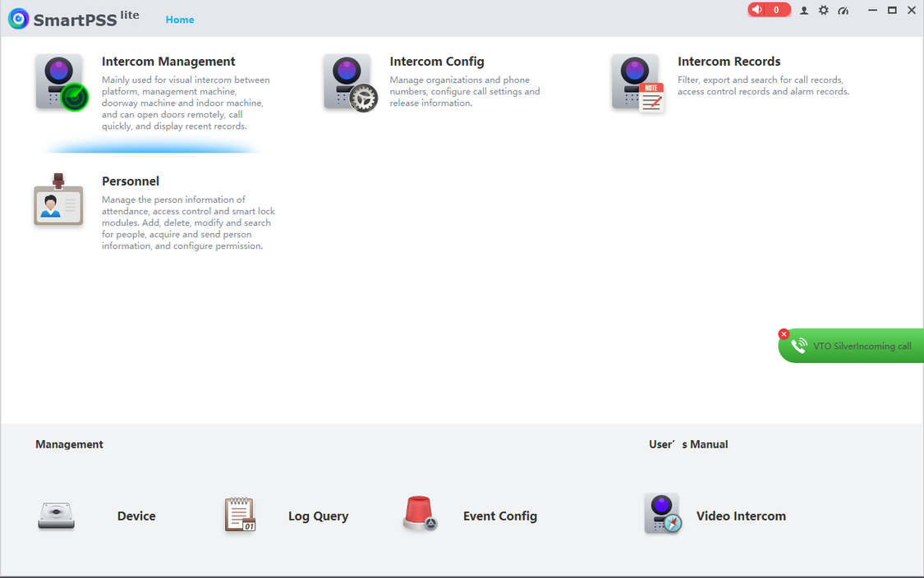The width and height of the screenshot is (924, 578).
Task: Maximize the SmartPSS window
Action: (x=892, y=10)
